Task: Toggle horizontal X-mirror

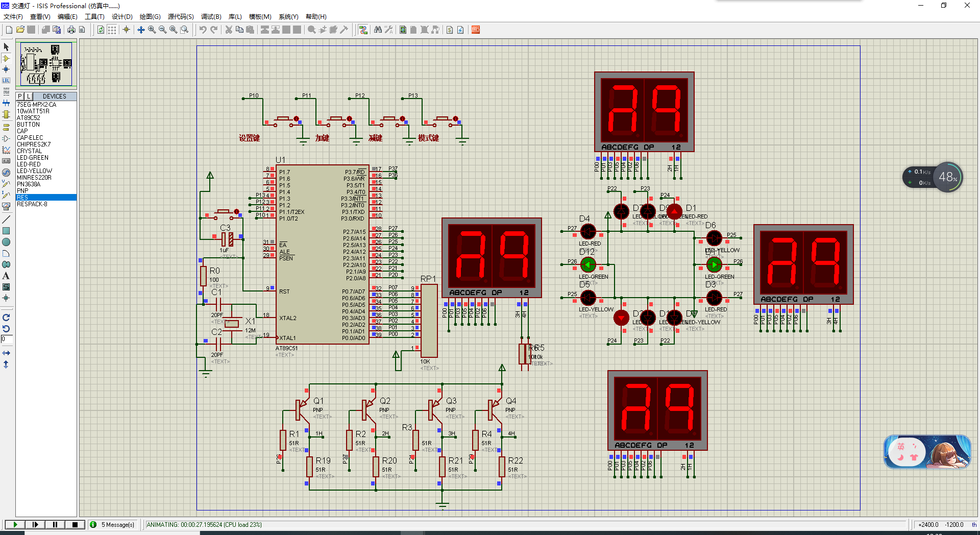Action: pos(6,353)
